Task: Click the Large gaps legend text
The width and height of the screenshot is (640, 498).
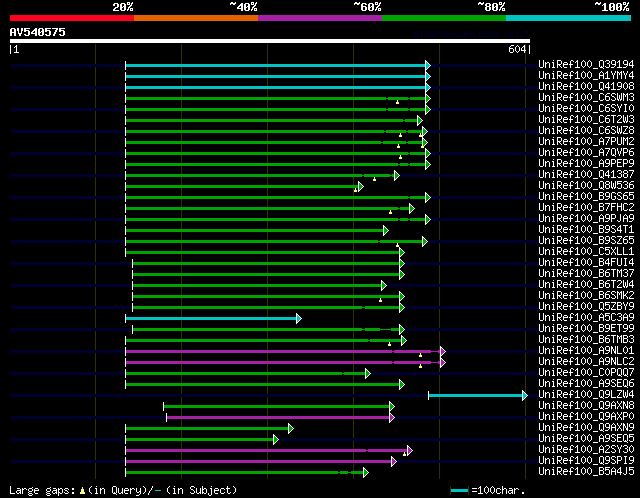Action: pyautogui.click(x=123, y=490)
